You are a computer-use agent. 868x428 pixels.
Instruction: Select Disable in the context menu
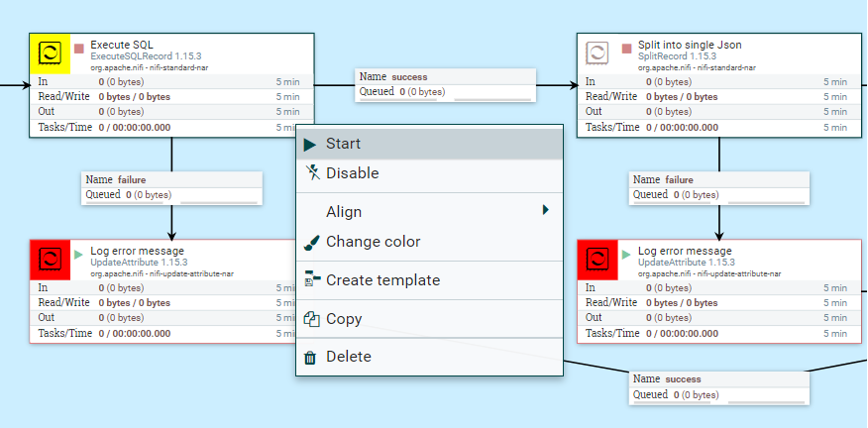click(352, 173)
